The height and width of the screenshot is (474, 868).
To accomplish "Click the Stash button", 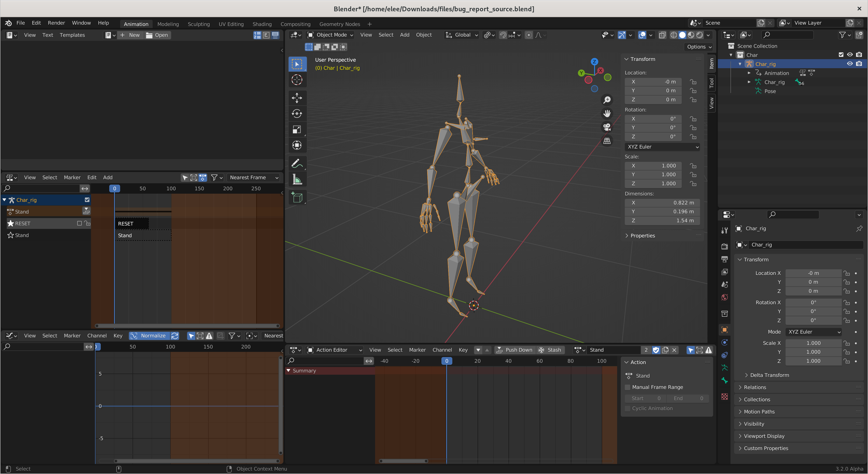I will [550, 350].
